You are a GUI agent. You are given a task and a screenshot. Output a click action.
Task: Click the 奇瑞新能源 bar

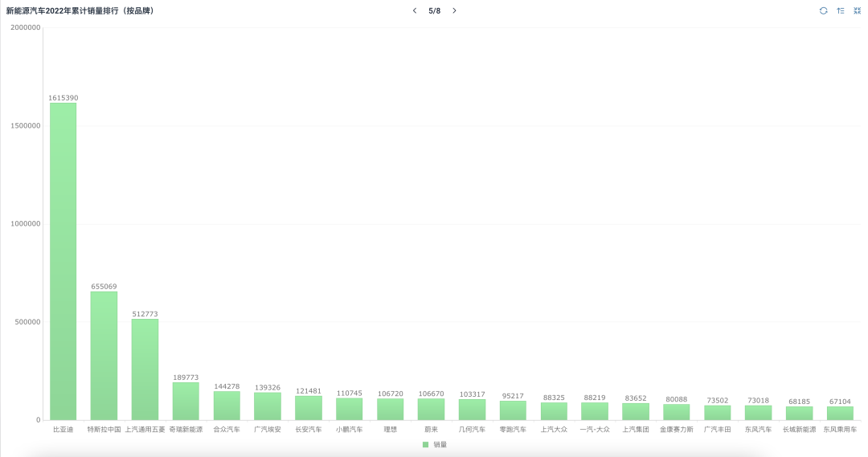point(186,401)
